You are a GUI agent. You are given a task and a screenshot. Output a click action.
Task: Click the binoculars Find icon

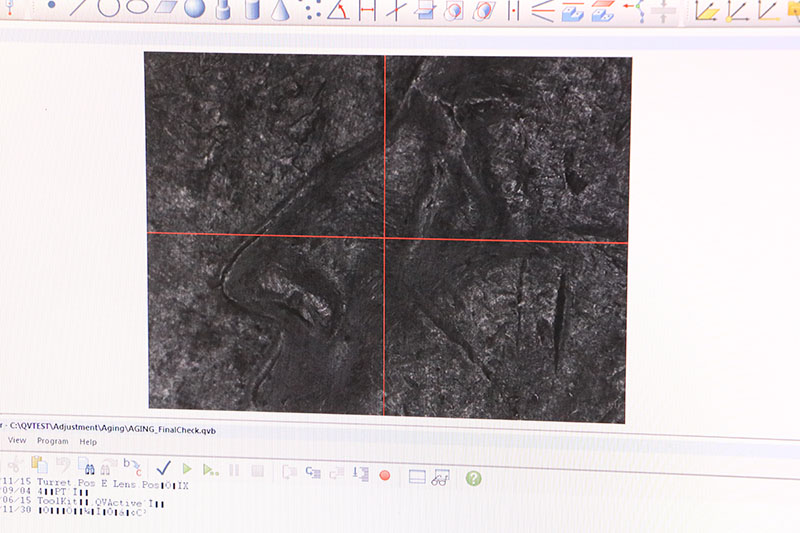[90, 468]
